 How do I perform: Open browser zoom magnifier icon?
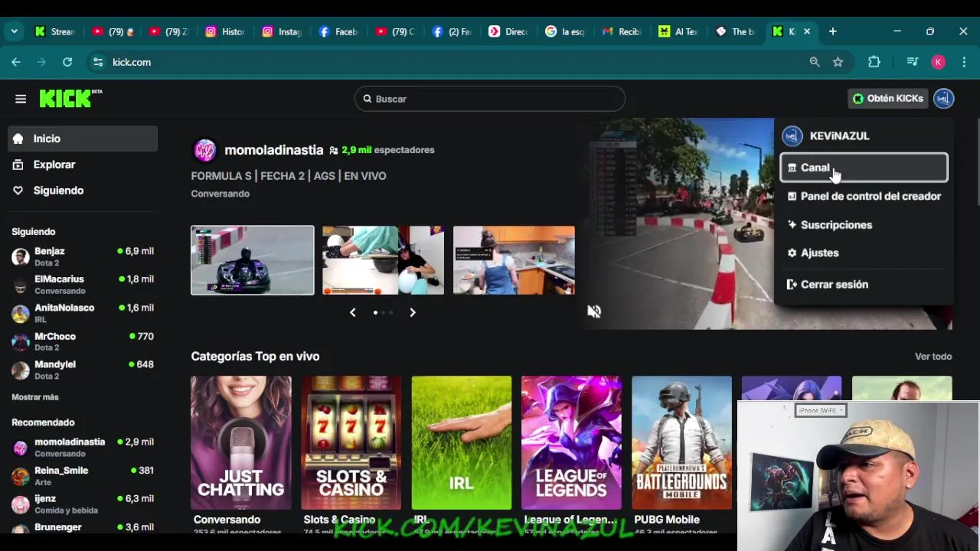[815, 62]
